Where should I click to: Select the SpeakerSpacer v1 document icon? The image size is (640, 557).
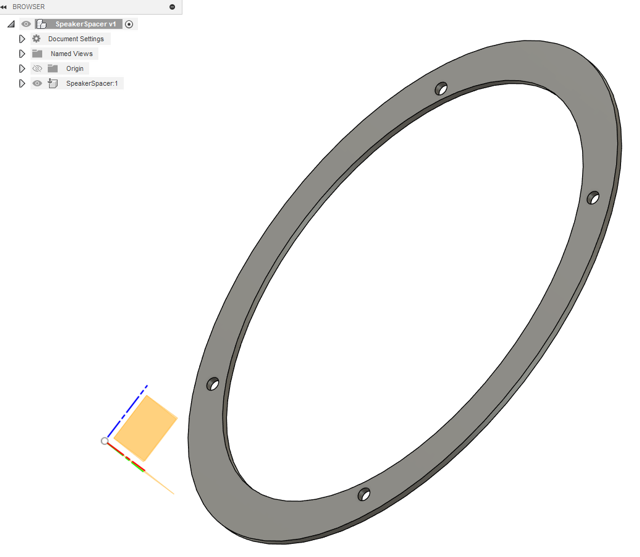point(41,24)
